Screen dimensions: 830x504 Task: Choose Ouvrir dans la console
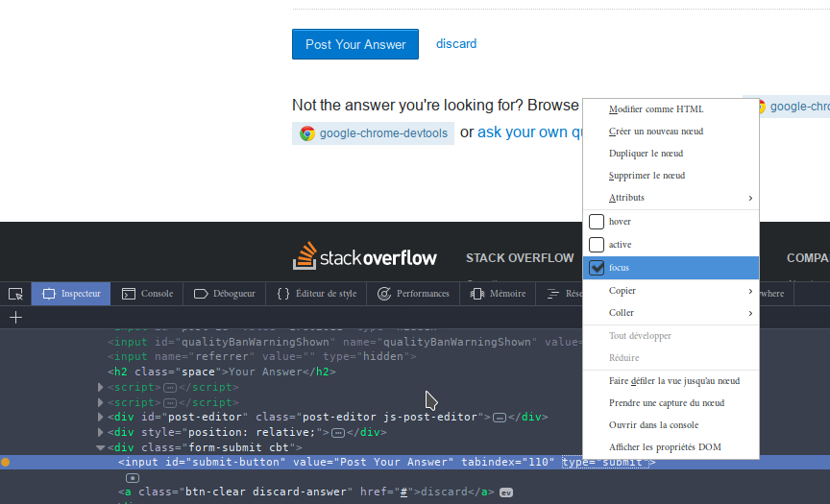click(671, 425)
